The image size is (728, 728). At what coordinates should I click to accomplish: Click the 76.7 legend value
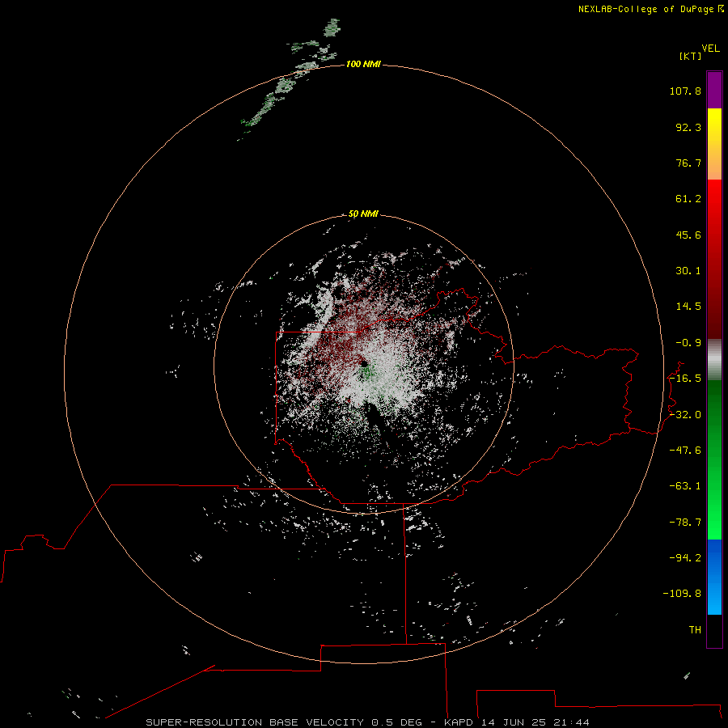(688, 163)
